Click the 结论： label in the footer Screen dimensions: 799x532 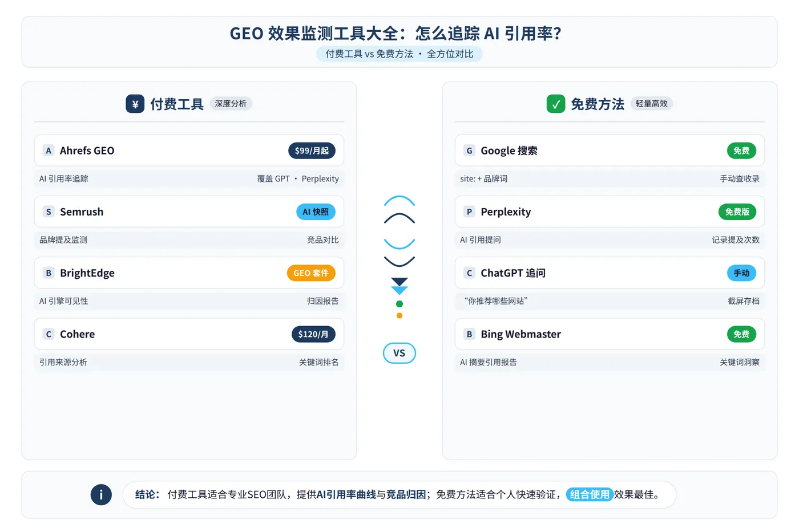point(148,494)
